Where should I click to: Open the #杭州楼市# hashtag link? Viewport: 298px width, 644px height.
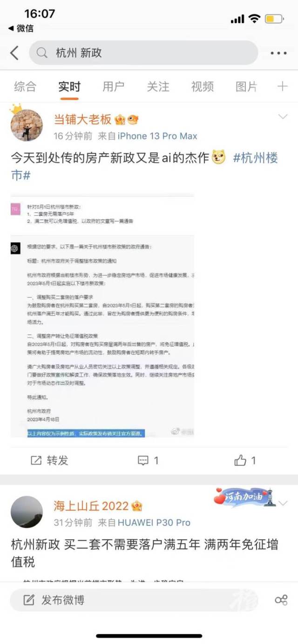tap(144, 166)
